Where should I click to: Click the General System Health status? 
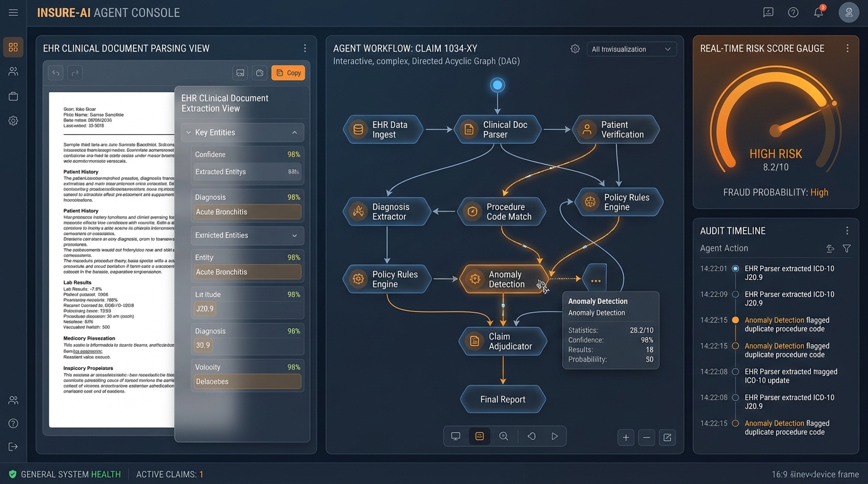(64, 475)
